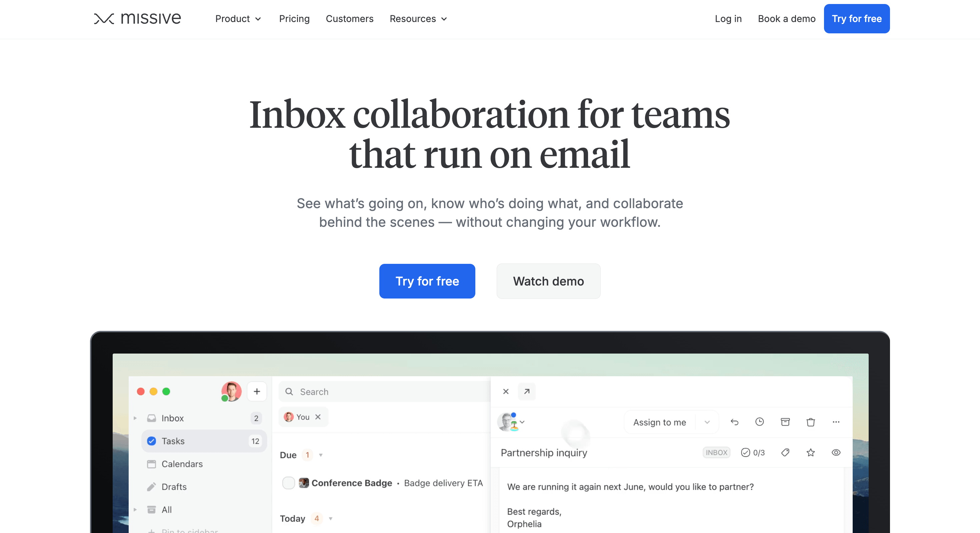
Task: Open Book a demo link
Action: pyautogui.click(x=786, y=19)
